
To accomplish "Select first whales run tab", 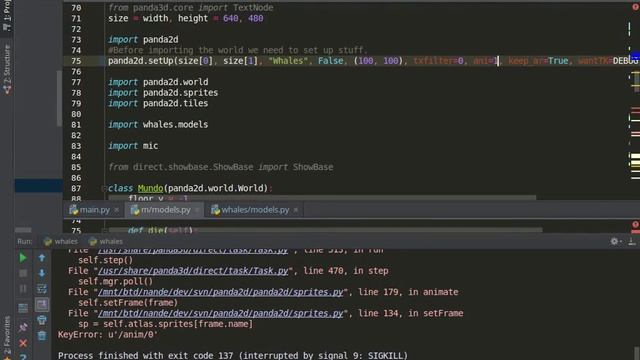I will [x=60, y=241].
